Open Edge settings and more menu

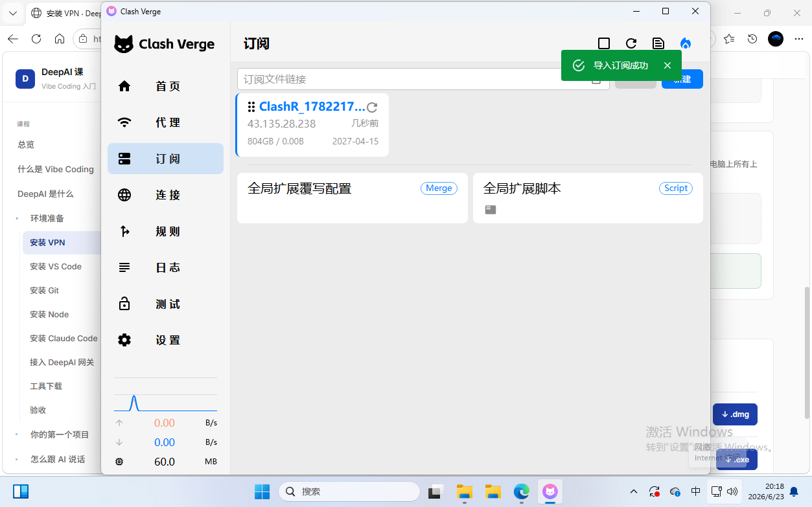(x=798, y=39)
